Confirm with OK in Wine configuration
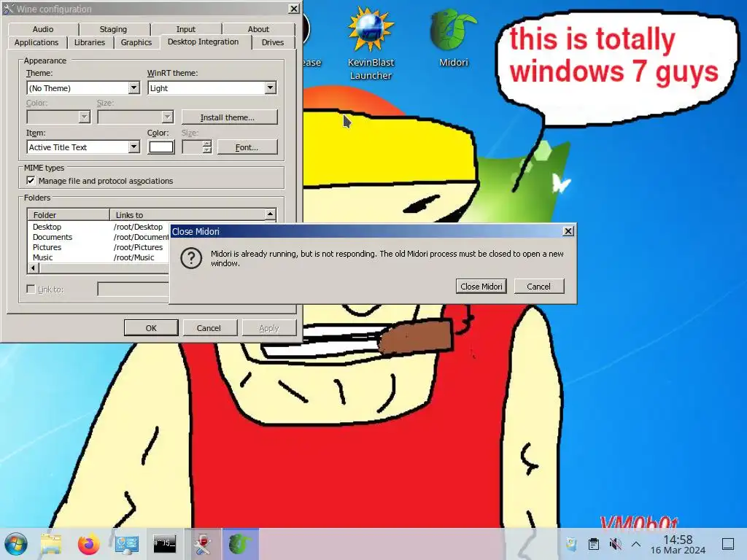This screenshot has width=747, height=560. (x=151, y=327)
